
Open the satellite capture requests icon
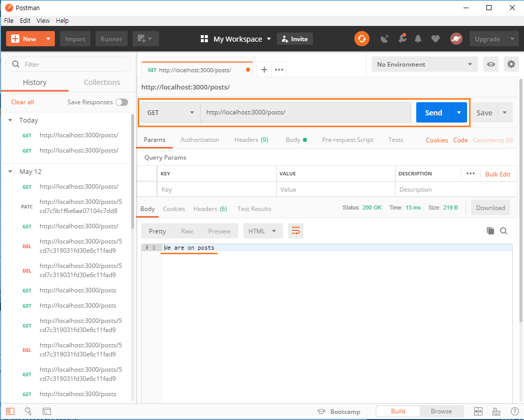pyautogui.click(x=385, y=39)
